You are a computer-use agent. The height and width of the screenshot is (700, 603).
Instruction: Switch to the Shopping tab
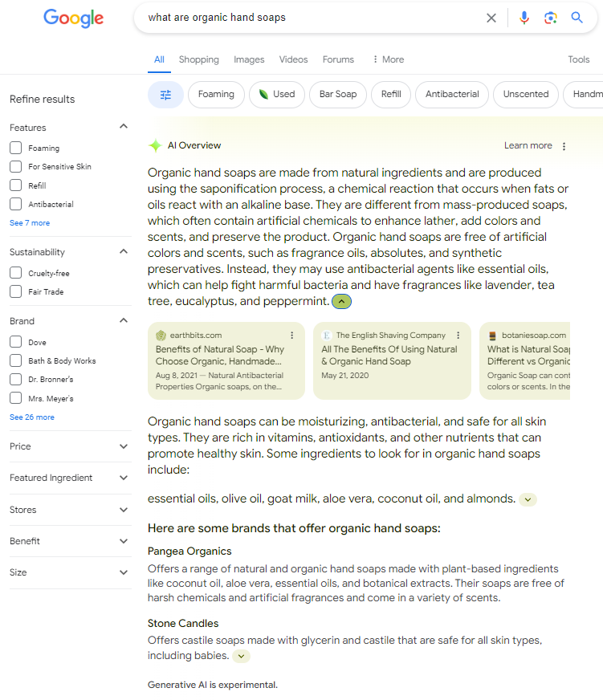(199, 59)
